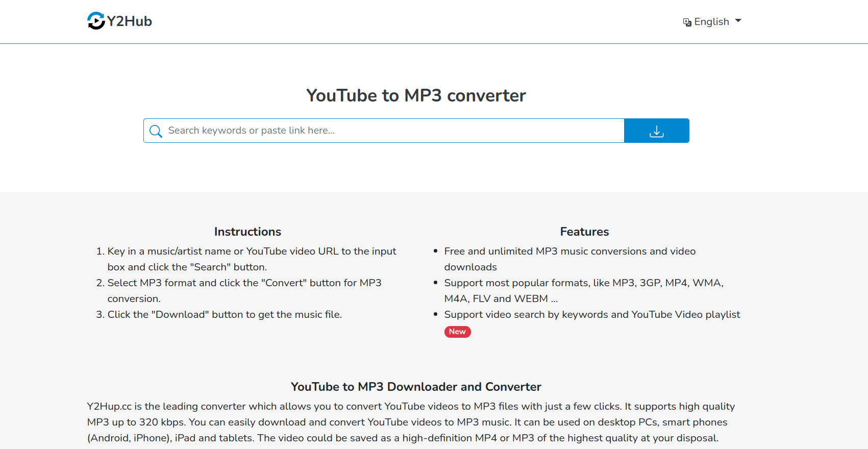Viewport: 868px width, 449px height.
Task: Open the English language dropdown
Action: coord(712,21)
